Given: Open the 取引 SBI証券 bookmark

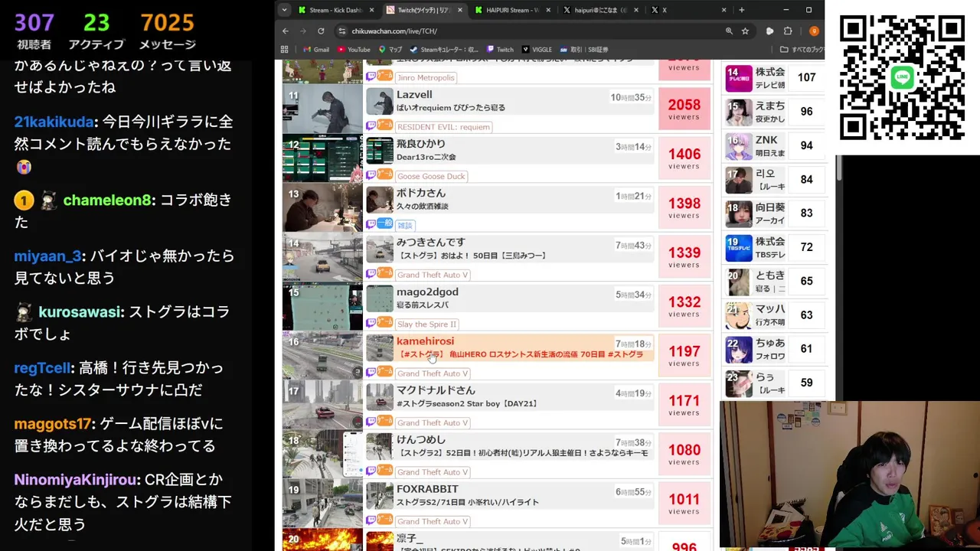Looking at the screenshot, I should point(583,50).
